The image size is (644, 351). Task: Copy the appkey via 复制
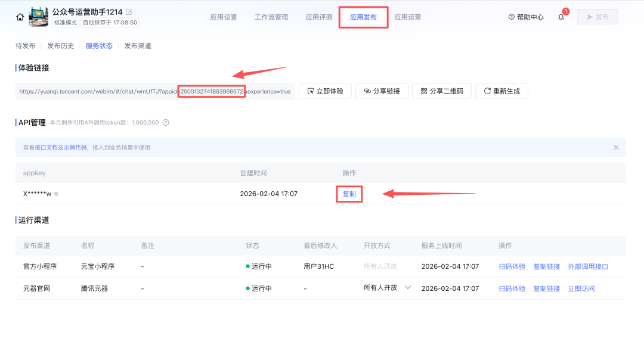[349, 194]
